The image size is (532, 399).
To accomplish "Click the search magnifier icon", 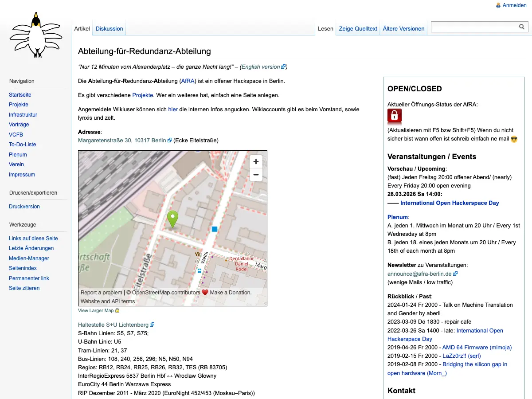I will (522, 27).
